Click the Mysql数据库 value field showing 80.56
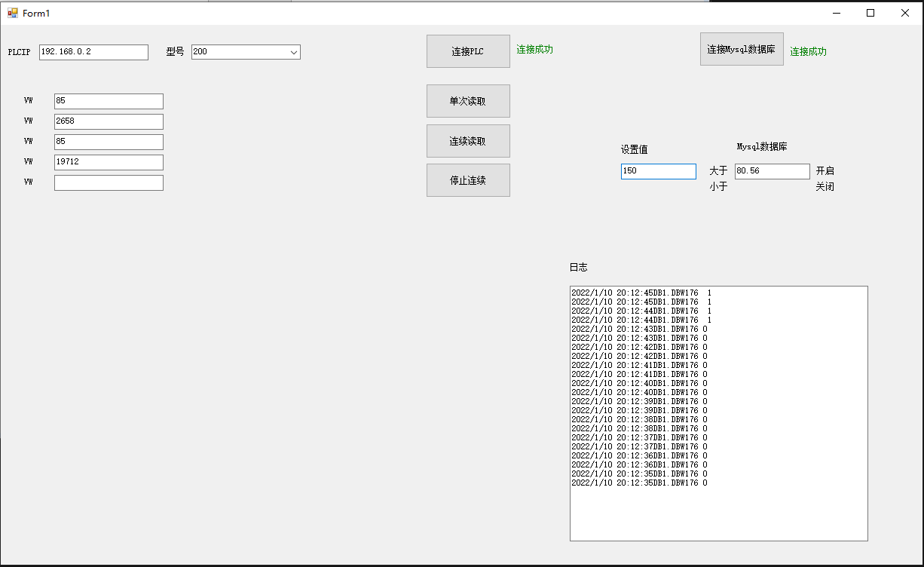 [772, 171]
